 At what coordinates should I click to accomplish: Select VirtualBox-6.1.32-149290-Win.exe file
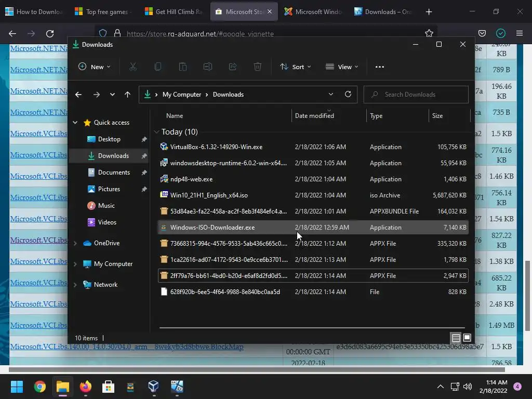pyautogui.click(x=313, y=147)
